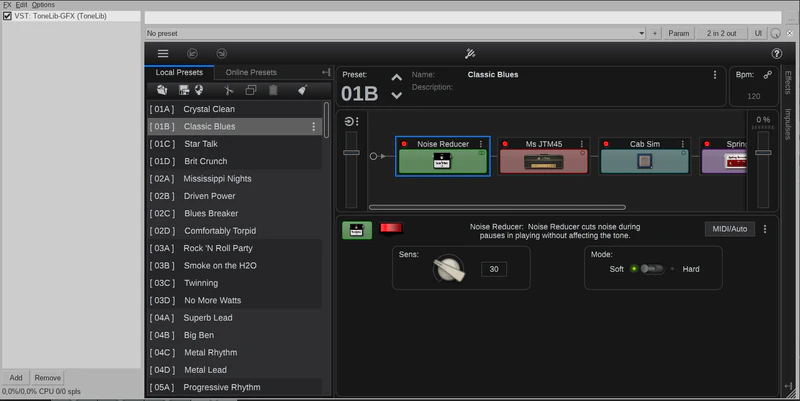Open the help question mark icon
The height and width of the screenshot is (401, 800).
coord(777,54)
